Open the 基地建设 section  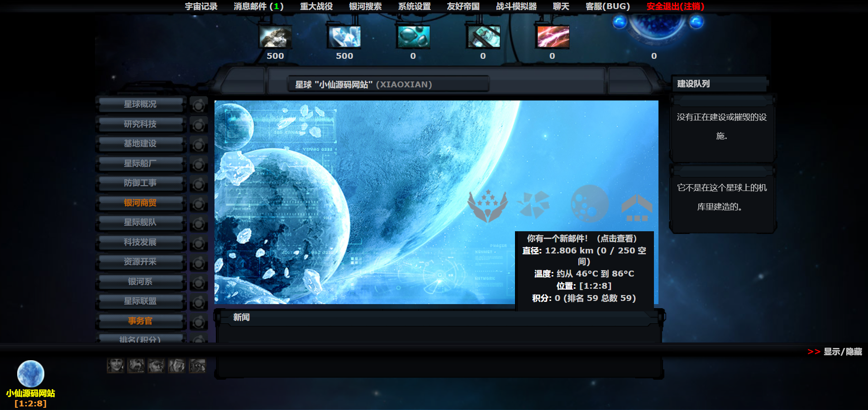(140, 143)
